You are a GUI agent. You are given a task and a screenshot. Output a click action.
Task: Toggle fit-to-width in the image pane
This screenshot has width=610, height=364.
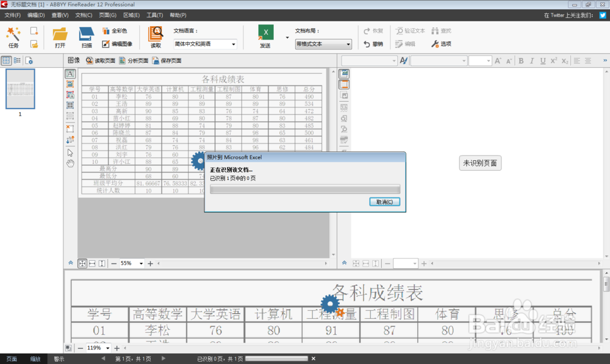(92, 263)
